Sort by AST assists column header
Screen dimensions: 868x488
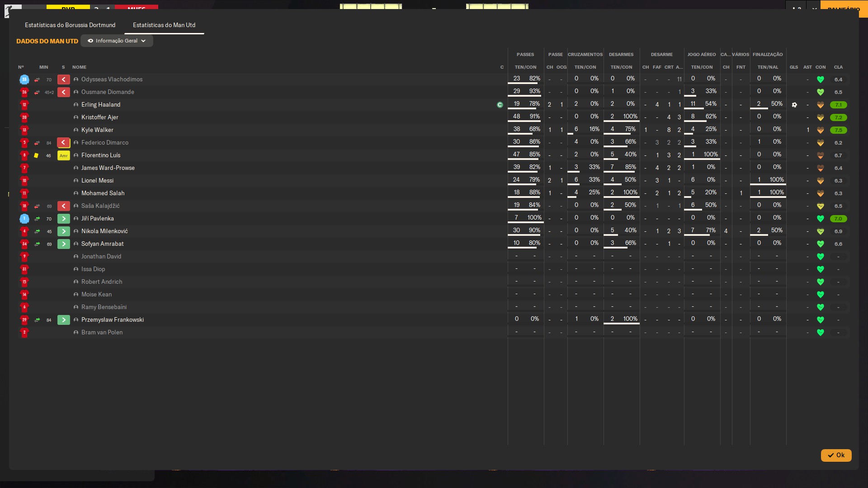point(807,67)
